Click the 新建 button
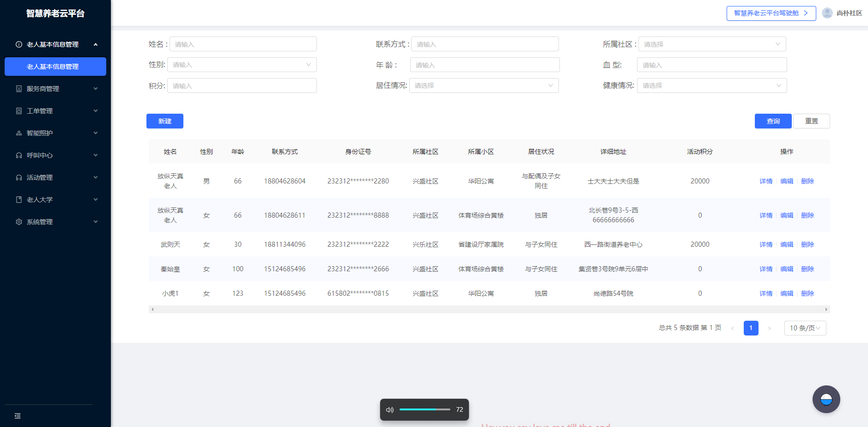 (x=165, y=121)
